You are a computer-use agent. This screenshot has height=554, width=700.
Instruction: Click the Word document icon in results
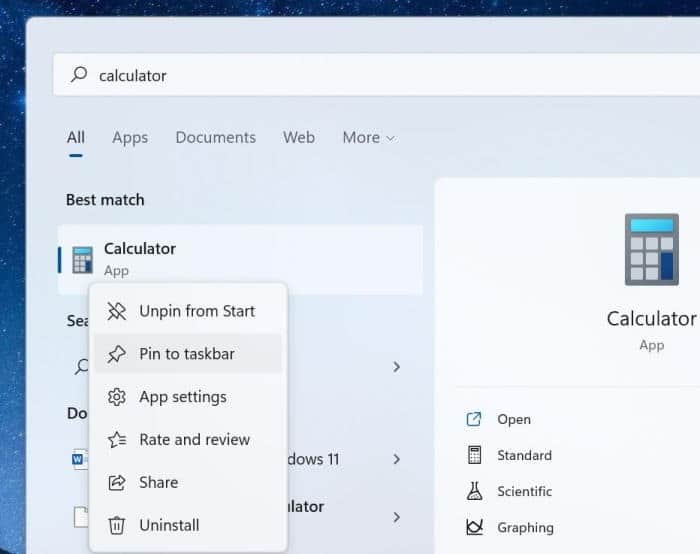coord(80,459)
